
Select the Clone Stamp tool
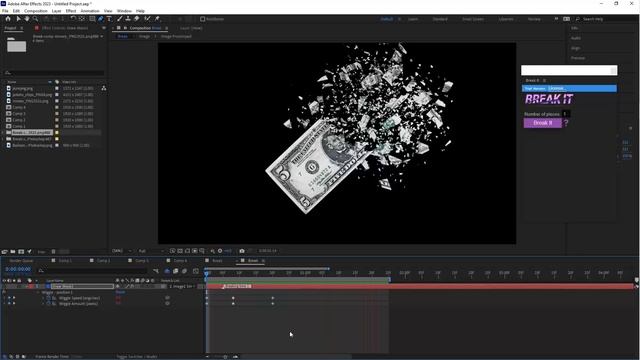pyautogui.click(x=128, y=19)
